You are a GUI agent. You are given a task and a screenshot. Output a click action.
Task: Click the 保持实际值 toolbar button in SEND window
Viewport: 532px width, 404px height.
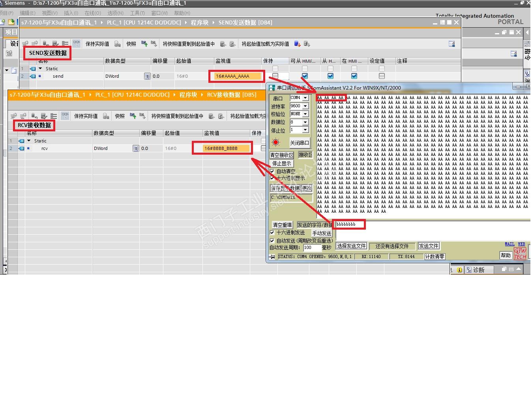click(x=97, y=44)
